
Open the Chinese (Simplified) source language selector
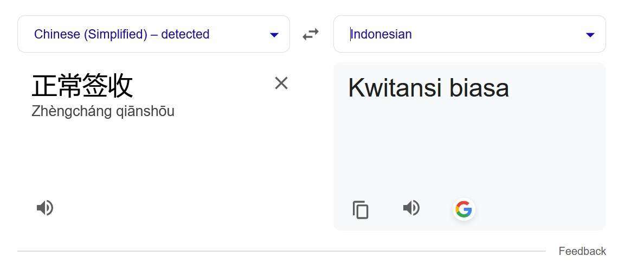(x=153, y=34)
